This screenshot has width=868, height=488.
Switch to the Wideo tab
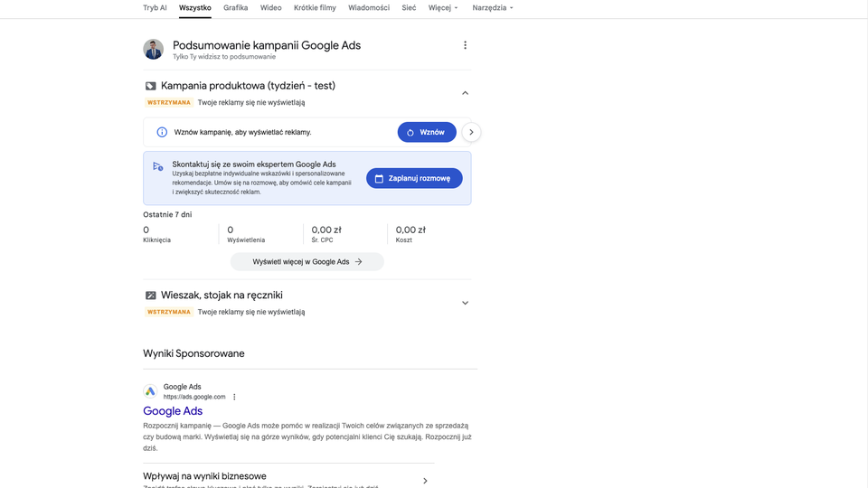(270, 8)
